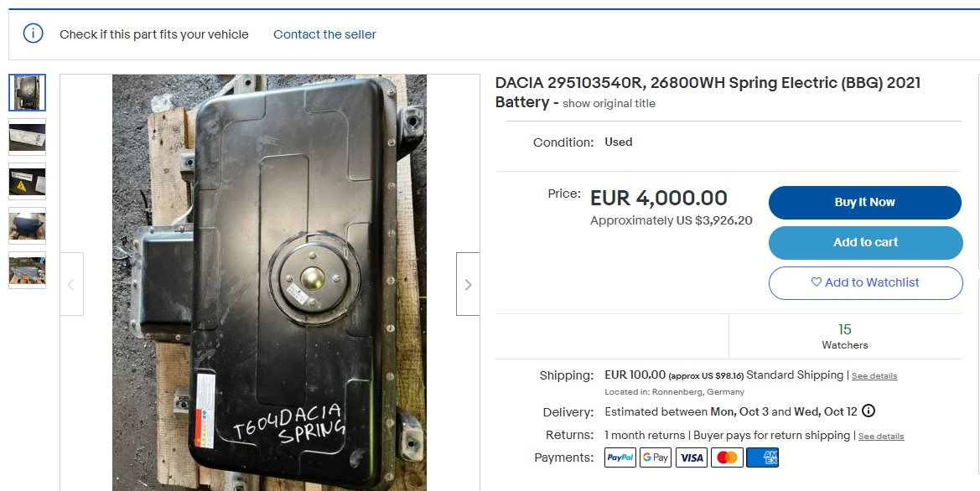Add the battery to cart
Screen dimensions: 980x491
[866, 242]
